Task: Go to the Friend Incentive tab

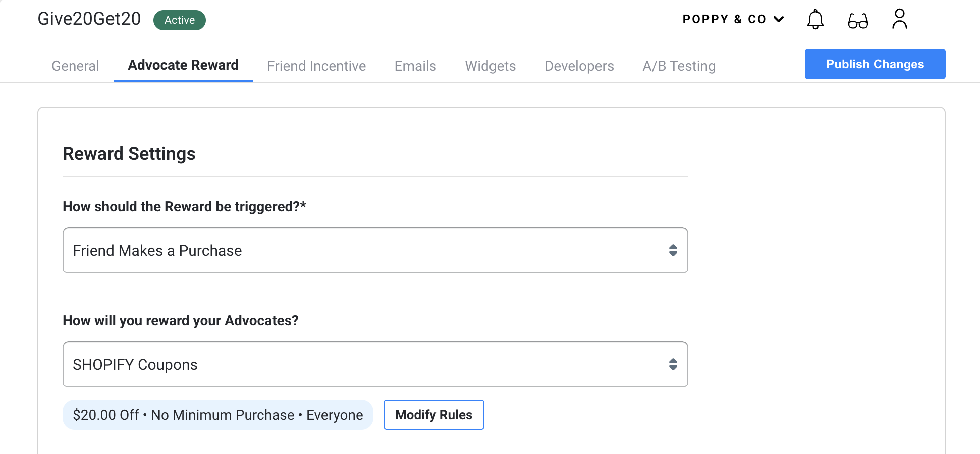Action: [x=316, y=66]
